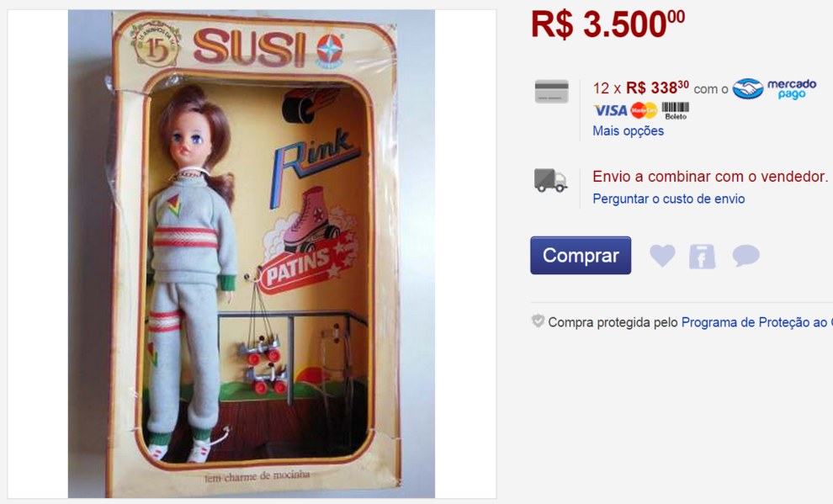Open Programa de Proteção ao Comprador link
833x504 pixels.
[x=757, y=322]
